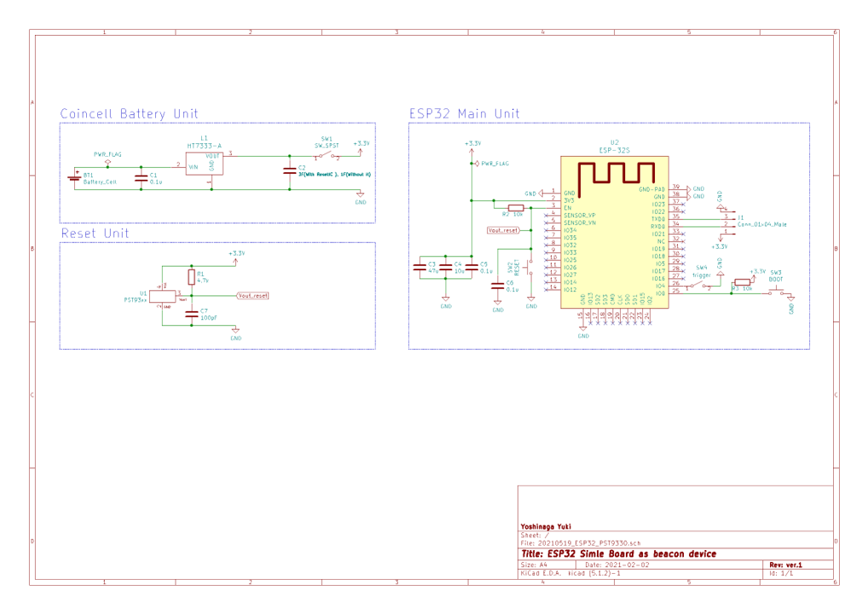Click the "Id: 1/1" sheet number
Viewport: 868px width, 614px height.
pos(780,573)
